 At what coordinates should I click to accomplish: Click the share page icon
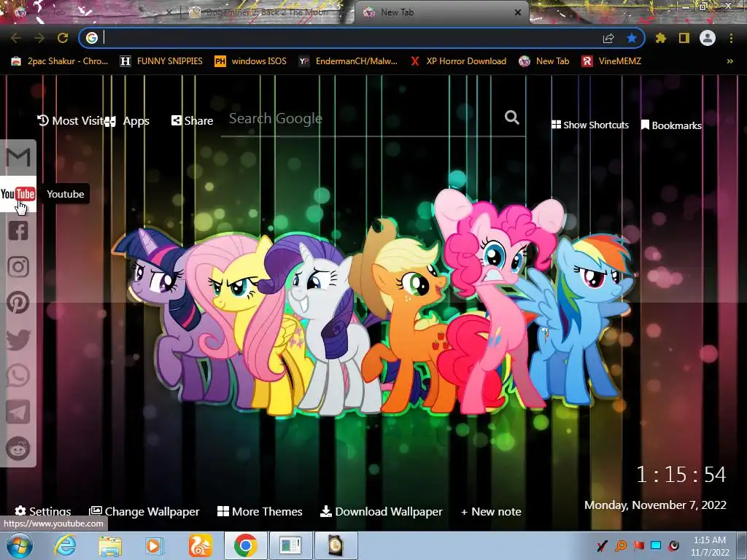point(608,38)
